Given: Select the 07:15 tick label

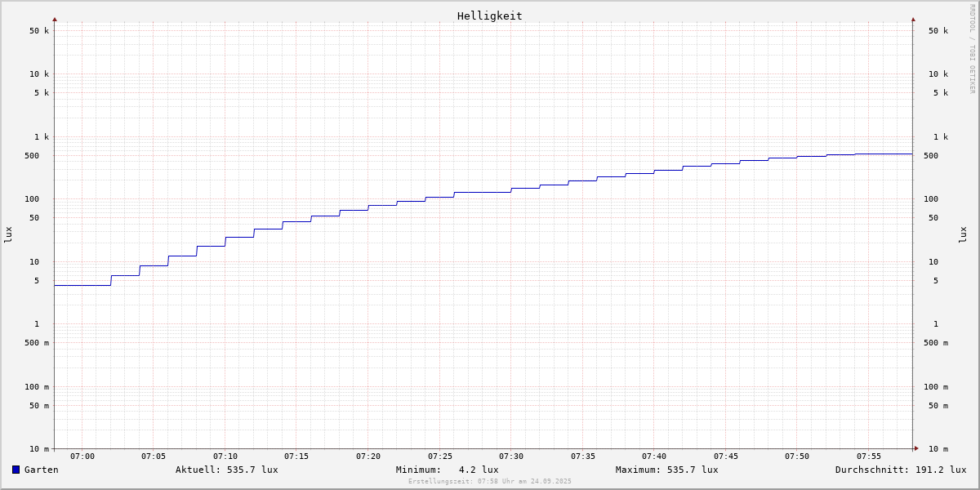Looking at the screenshot, I should coord(296,457).
